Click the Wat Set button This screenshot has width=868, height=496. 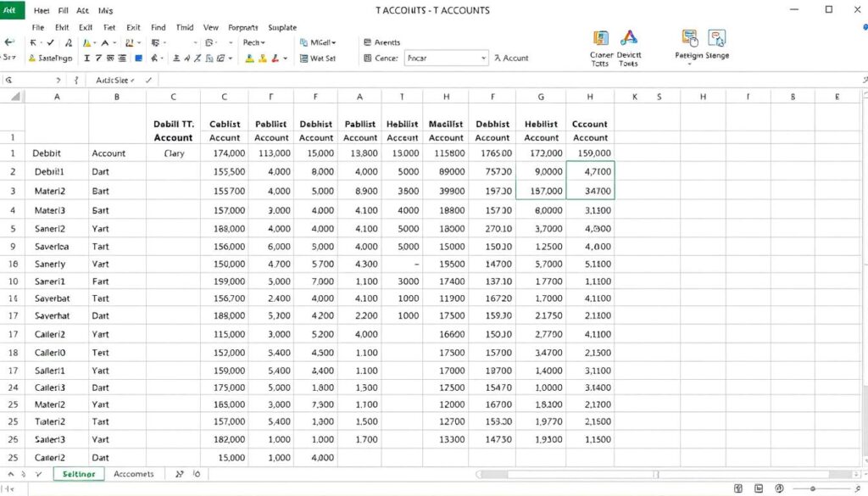(x=318, y=59)
